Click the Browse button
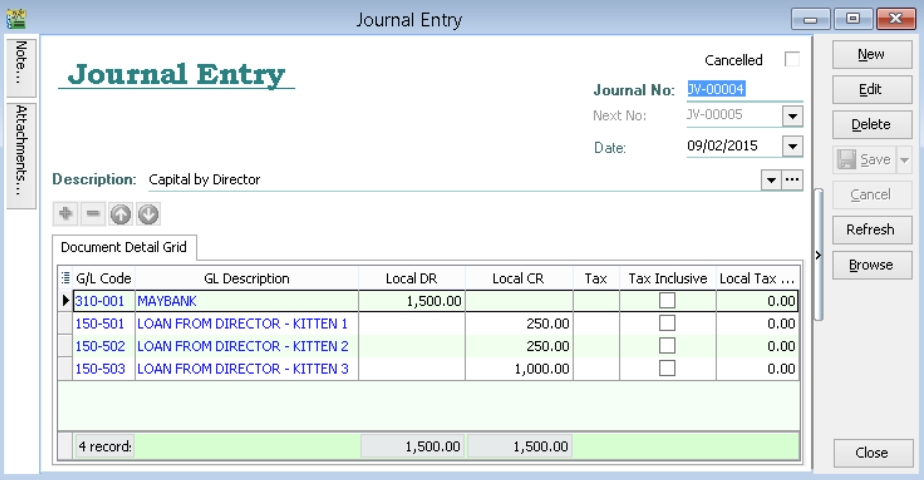The image size is (924, 480). [x=870, y=265]
